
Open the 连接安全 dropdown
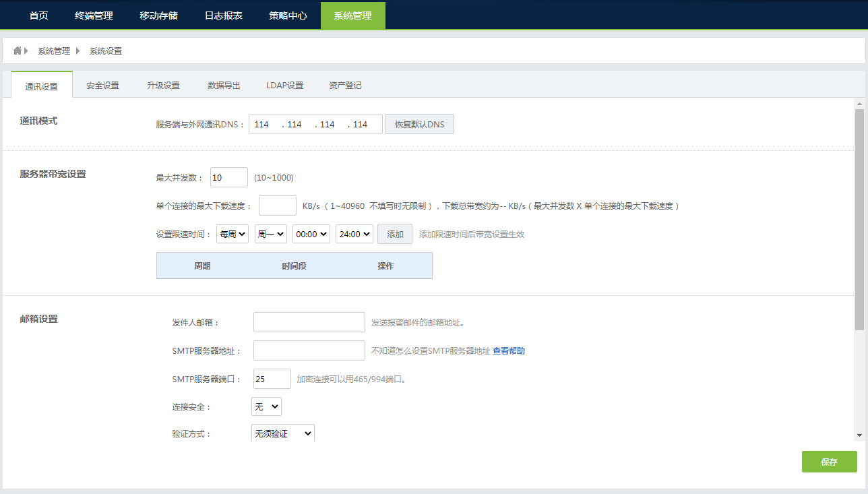click(266, 406)
